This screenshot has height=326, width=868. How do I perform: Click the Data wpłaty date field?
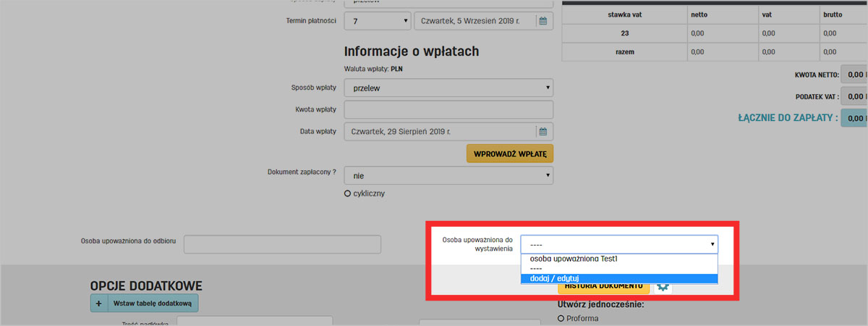point(448,131)
